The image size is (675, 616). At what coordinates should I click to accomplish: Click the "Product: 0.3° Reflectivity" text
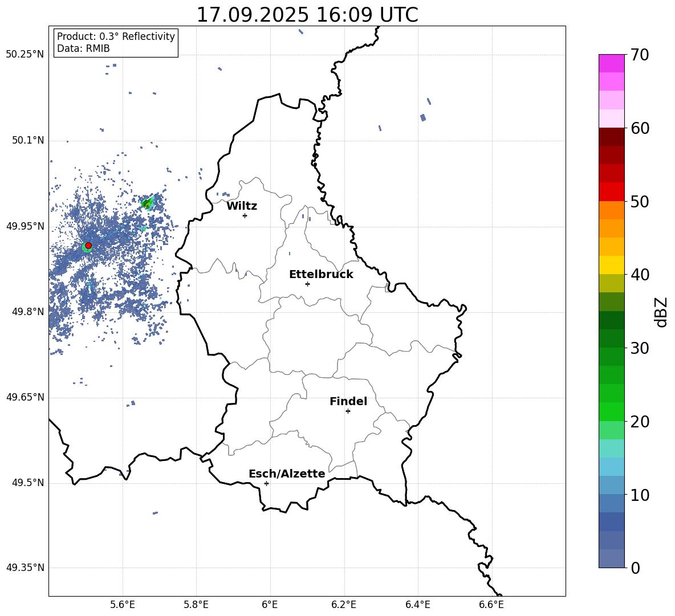(116, 36)
